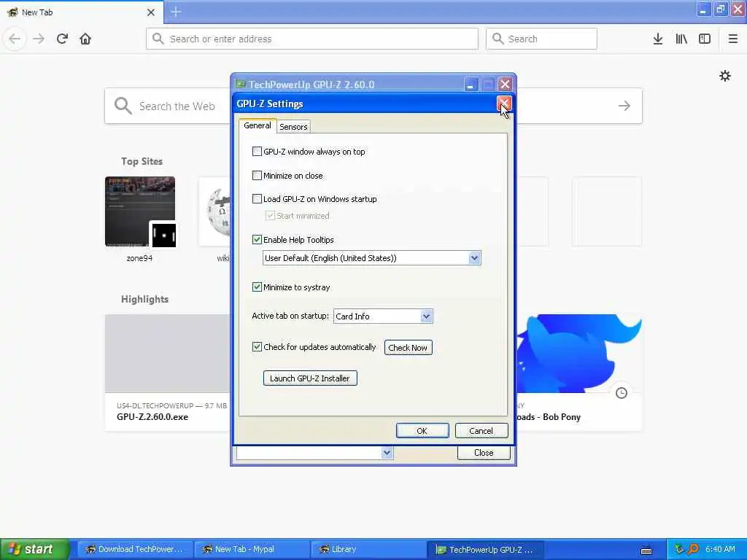Click the search arrow on Search the Web box
Screen dimensions: 747x560
point(624,106)
